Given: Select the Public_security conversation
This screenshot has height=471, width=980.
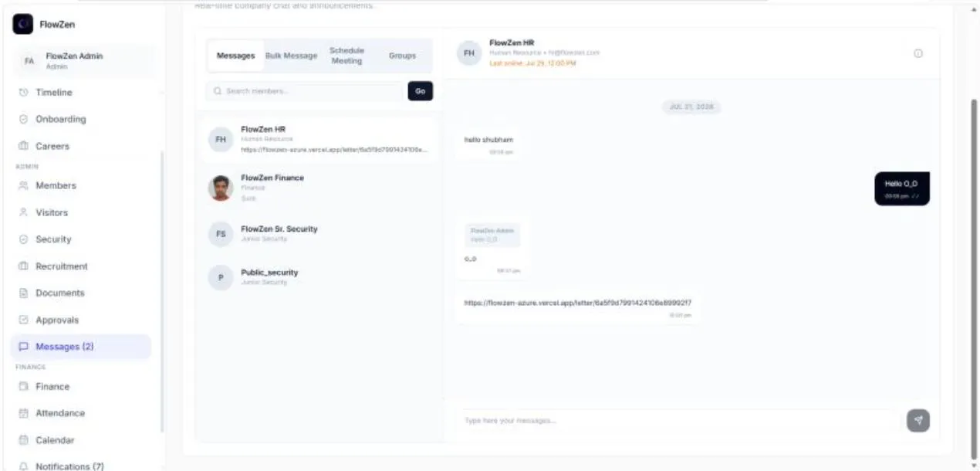Looking at the screenshot, I should (x=320, y=277).
